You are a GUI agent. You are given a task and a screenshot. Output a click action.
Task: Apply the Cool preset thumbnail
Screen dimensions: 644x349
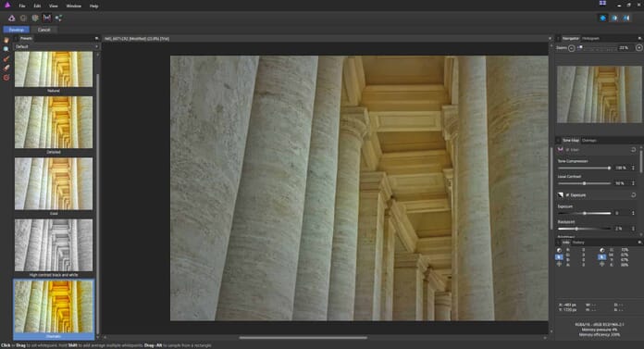coord(54,183)
